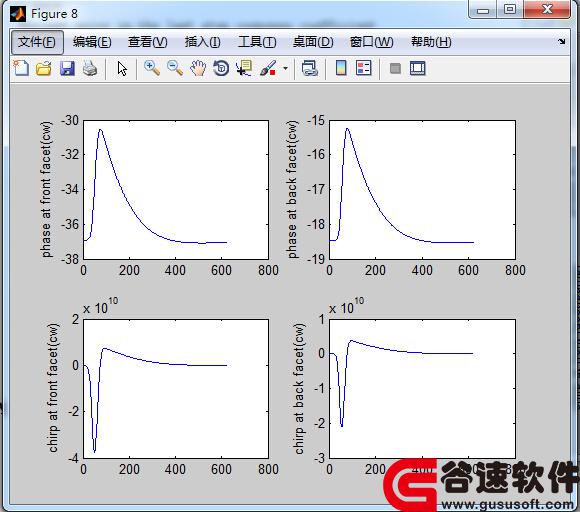Click the 'chirp at back facet(cw)' axis label
Viewport: 580px width, 512px height.
(x=299, y=389)
